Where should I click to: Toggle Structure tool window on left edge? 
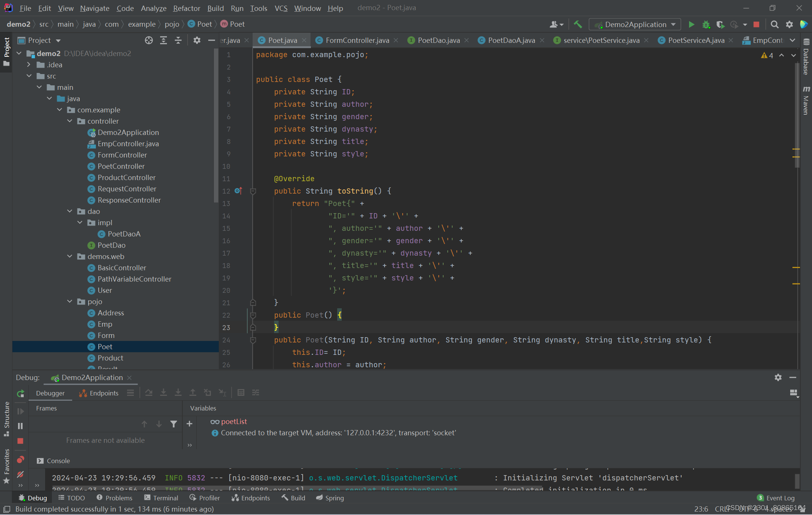(x=6, y=419)
